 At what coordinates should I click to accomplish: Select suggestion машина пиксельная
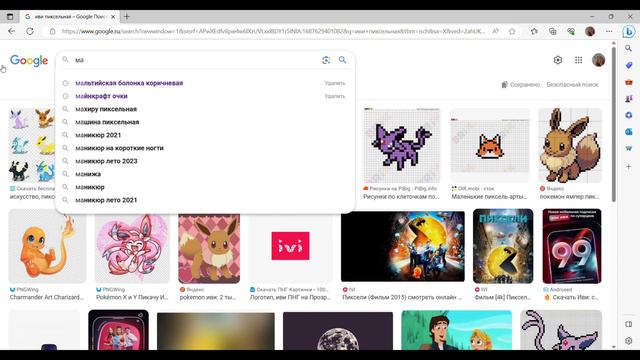(x=107, y=122)
